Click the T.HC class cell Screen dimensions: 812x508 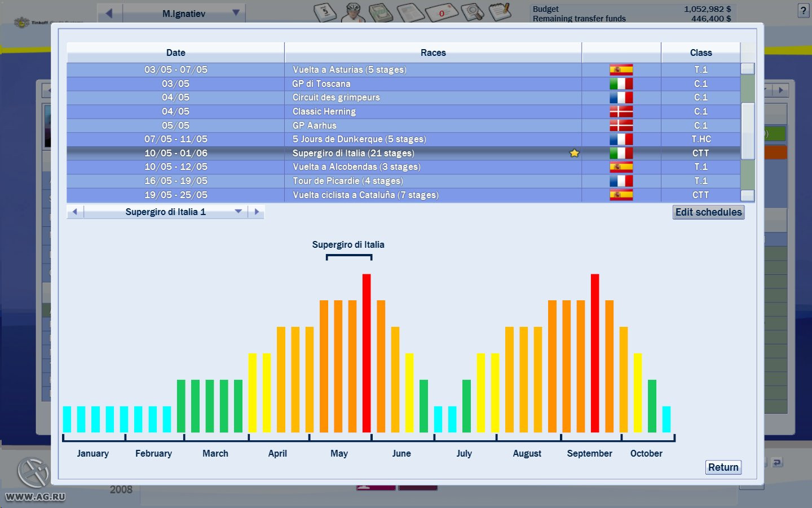(x=701, y=139)
